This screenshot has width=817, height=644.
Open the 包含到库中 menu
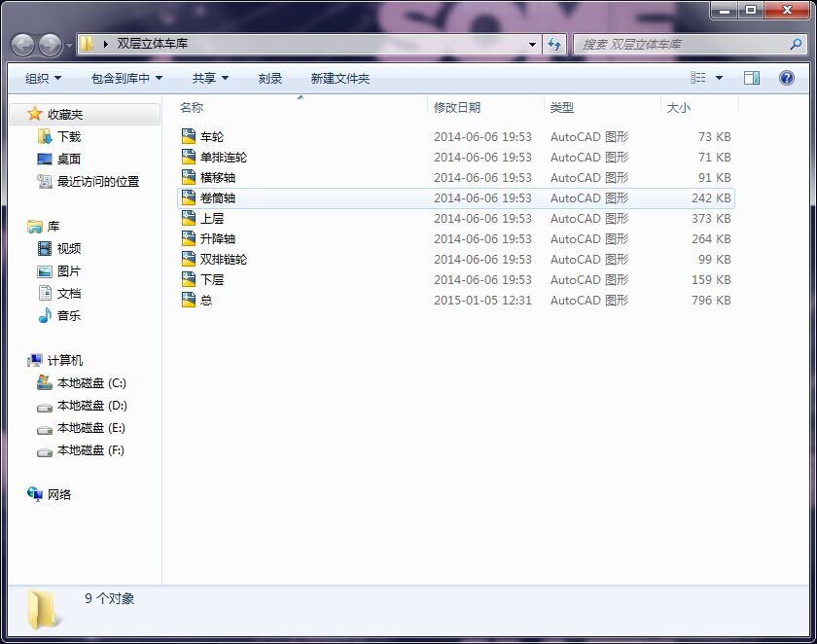click(x=126, y=78)
